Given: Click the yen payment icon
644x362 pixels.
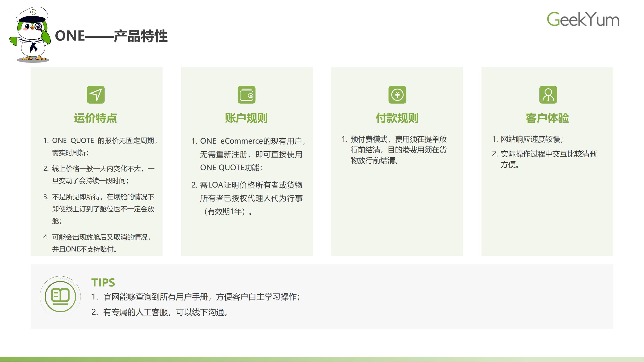Looking at the screenshot, I should tap(397, 95).
